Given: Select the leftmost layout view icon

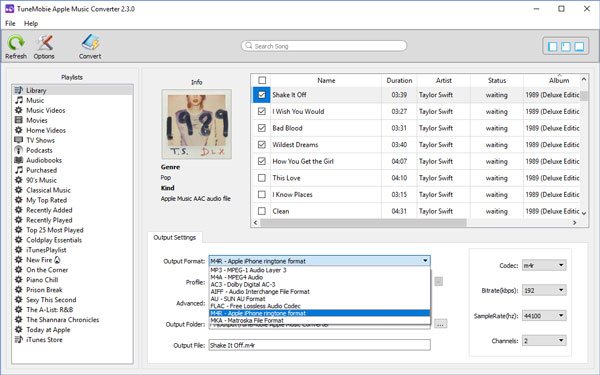Looking at the screenshot, I should pos(553,47).
